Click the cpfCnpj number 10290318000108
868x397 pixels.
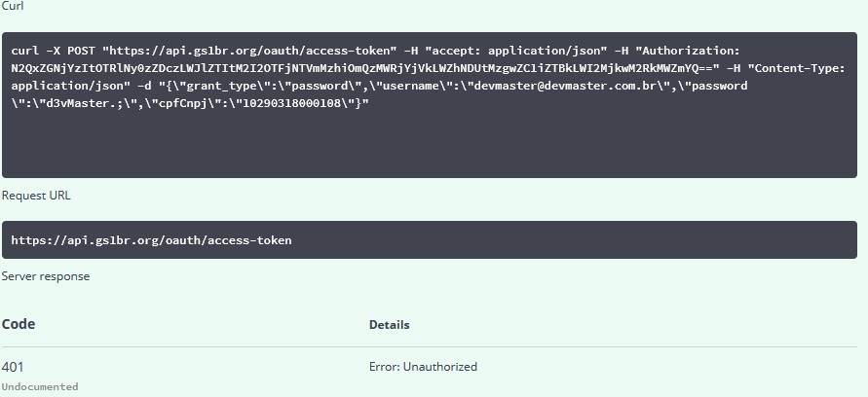pyautogui.click(x=290, y=103)
